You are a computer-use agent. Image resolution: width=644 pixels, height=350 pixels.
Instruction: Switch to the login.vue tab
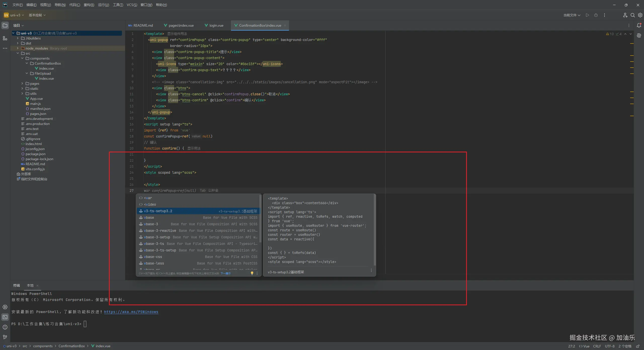pyautogui.click(x=216, y=25)
